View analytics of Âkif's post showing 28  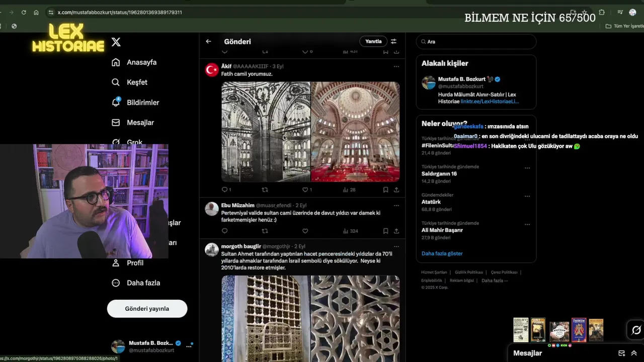tap(349, 190)
